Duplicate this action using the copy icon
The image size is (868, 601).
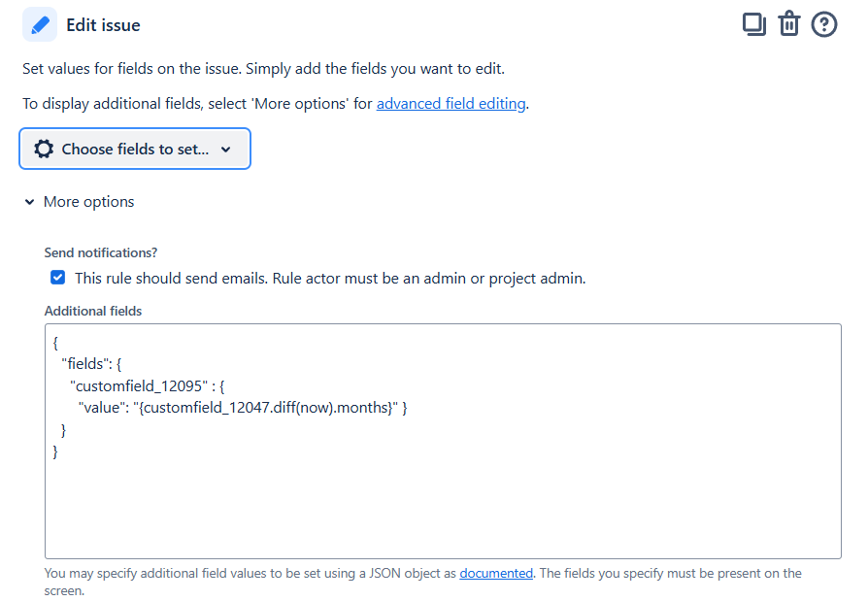(x=754, y=24)
